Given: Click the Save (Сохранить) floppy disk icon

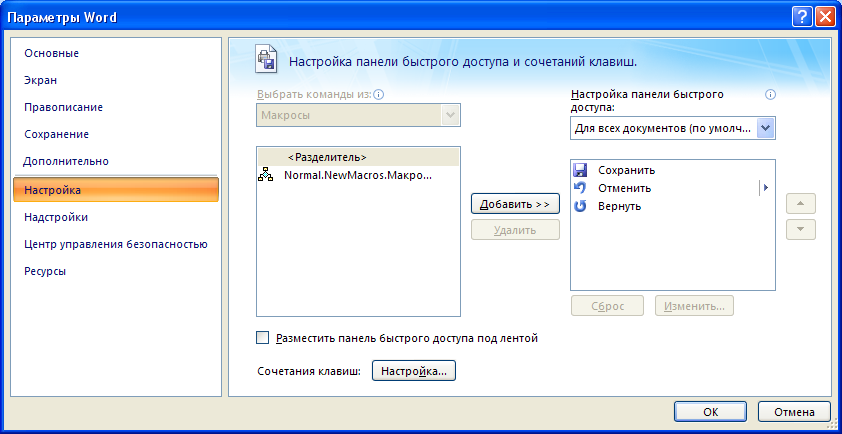Looking at the screenshot, I should (x=580, y=170).
